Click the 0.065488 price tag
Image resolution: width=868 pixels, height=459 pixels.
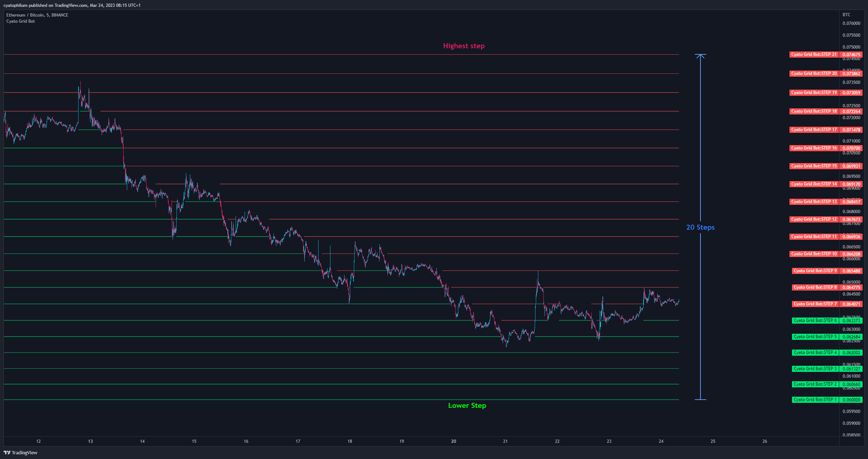pyautogui.click(x=851, y=271)
